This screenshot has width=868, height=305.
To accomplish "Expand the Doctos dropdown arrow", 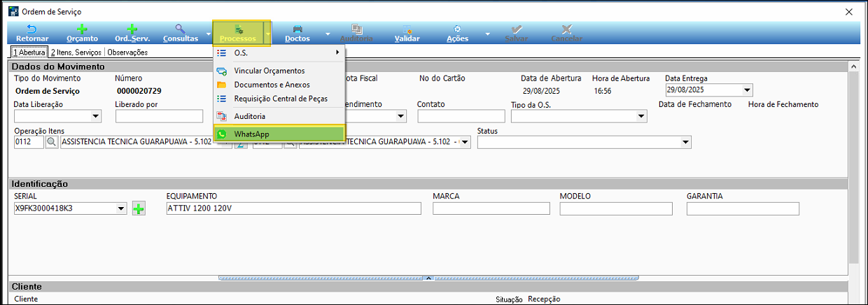I will [328, 34].
